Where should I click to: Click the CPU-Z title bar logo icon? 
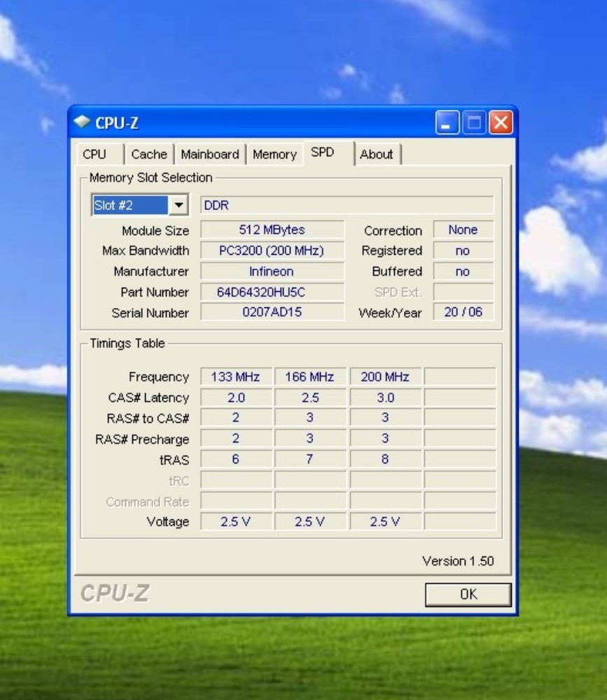(x=82, y=122)
